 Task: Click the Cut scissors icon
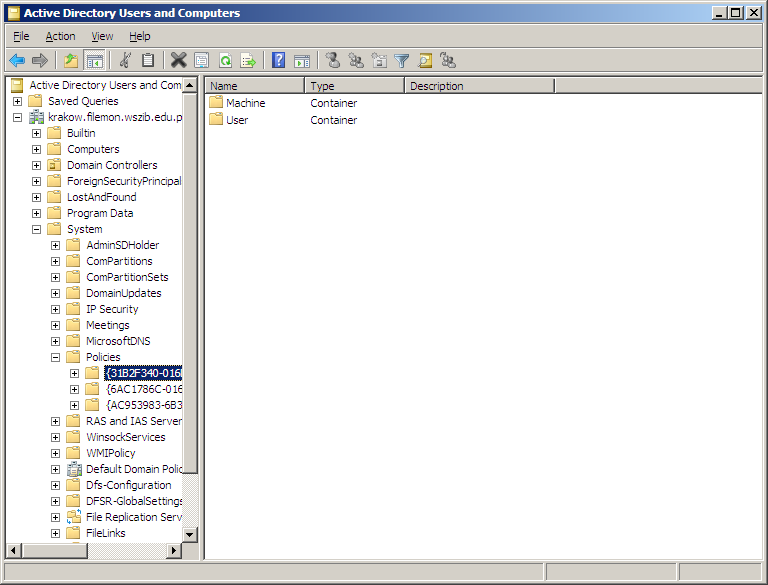click(125, 61)
